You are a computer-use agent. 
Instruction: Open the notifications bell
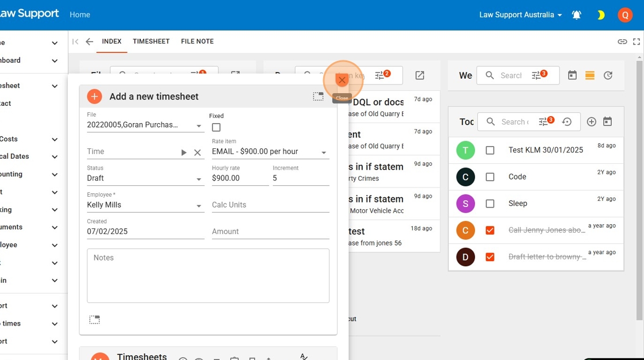577,15
